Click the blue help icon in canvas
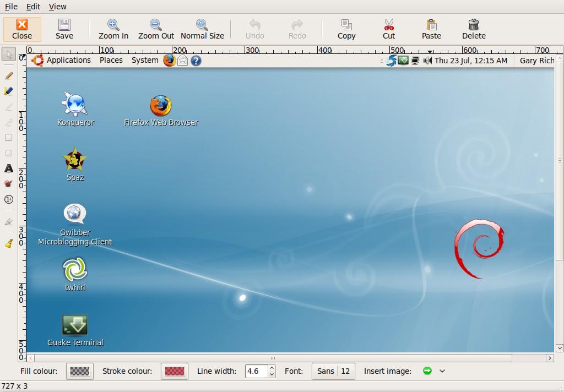 click(196, 61)
